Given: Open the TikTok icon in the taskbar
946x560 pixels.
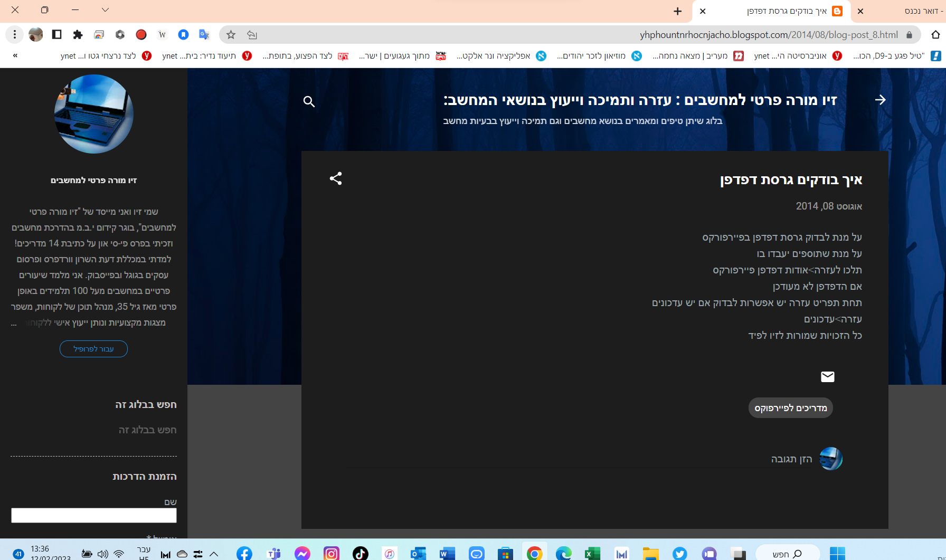Looking at the screenshot, I should (360, 553).
